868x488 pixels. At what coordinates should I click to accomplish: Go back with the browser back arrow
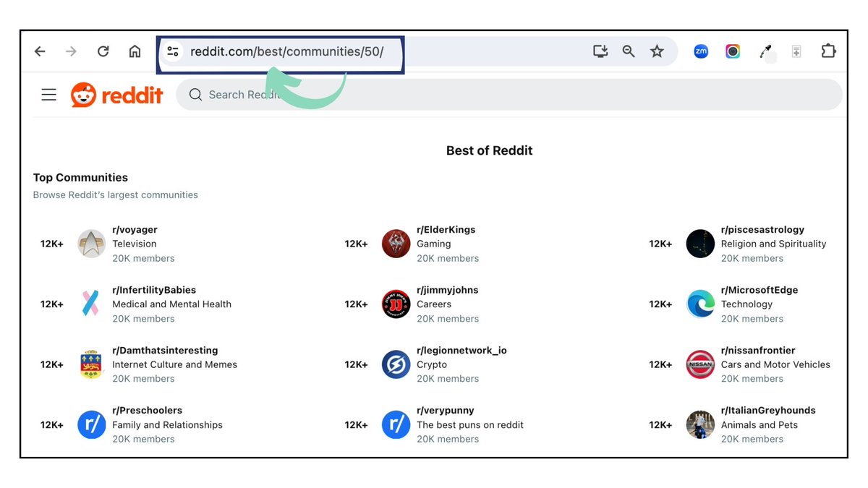(x=40, y=51)
